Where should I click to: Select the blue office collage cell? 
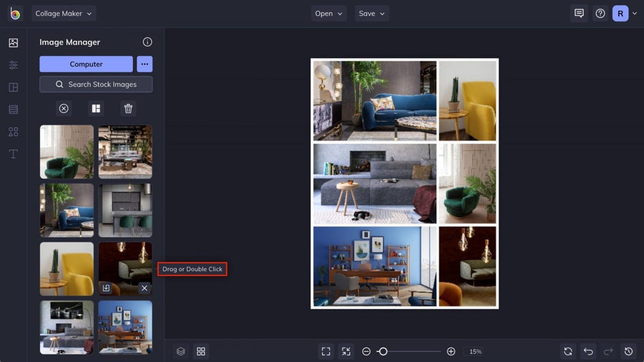coord(375,266)
